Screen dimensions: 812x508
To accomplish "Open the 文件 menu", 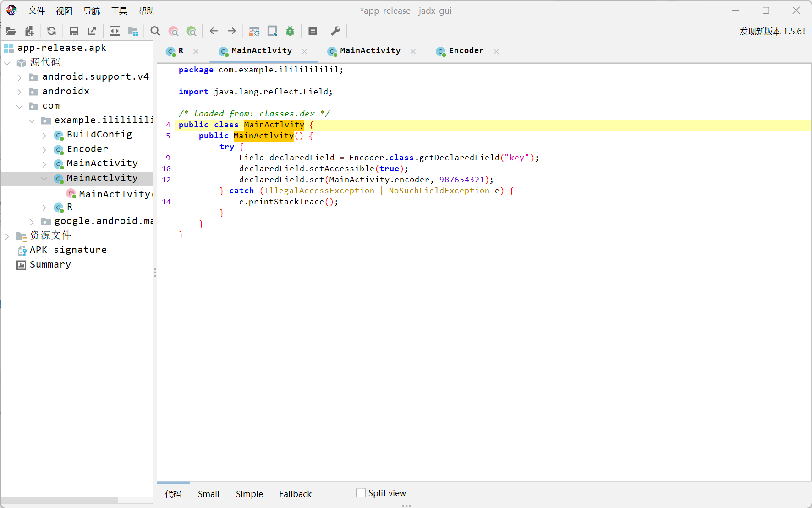I will click(x=37, y=11).
